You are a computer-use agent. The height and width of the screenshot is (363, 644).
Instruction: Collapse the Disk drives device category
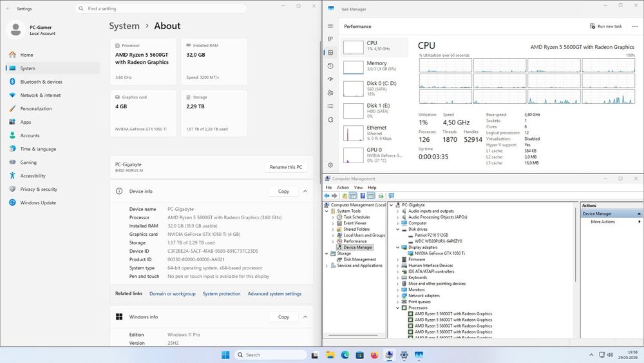[x=397, y=230]
